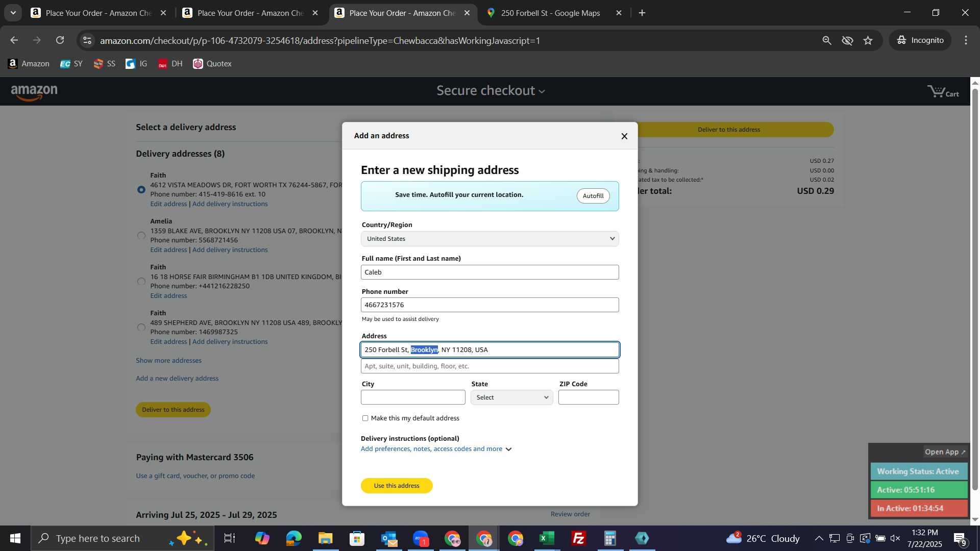980x551 pixels.
Task: Open the DH bookmark
Action: [x=170, y=64]
